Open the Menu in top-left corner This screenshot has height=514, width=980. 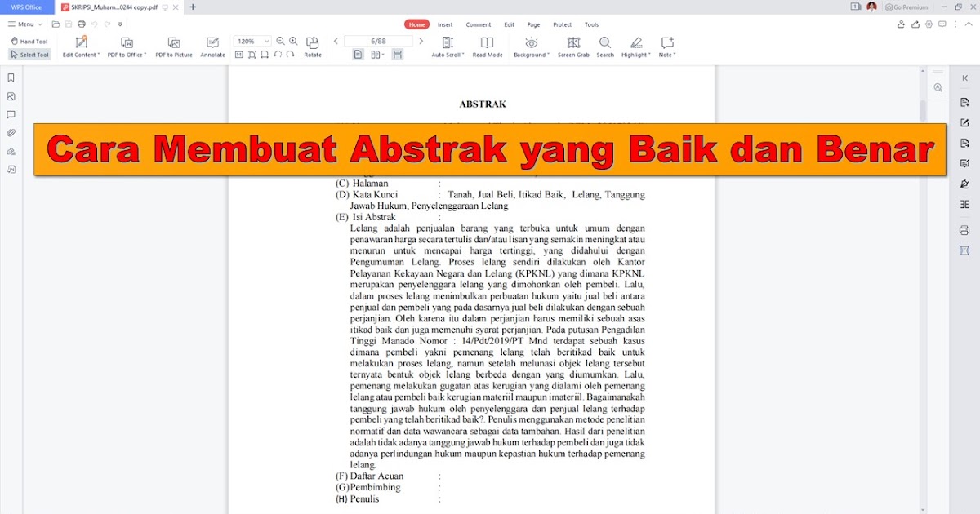24,24
